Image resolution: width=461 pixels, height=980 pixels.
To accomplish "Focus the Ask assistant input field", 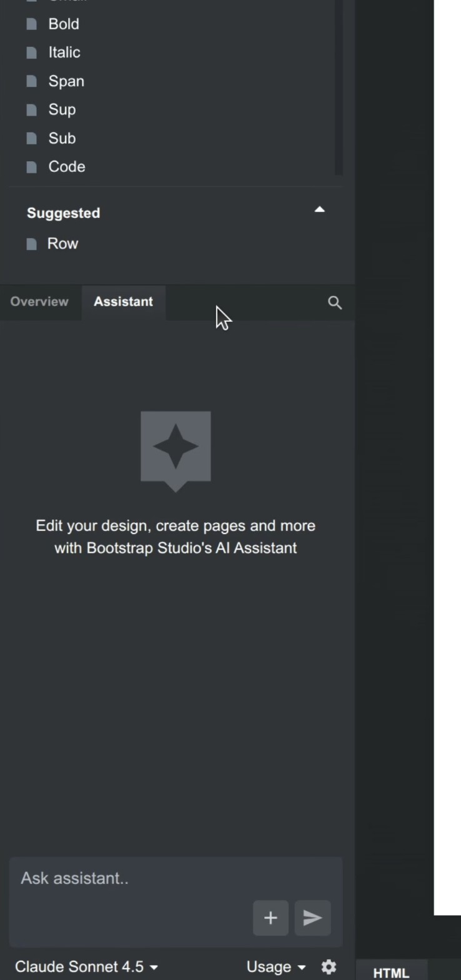I will click(x=131, y=879).
